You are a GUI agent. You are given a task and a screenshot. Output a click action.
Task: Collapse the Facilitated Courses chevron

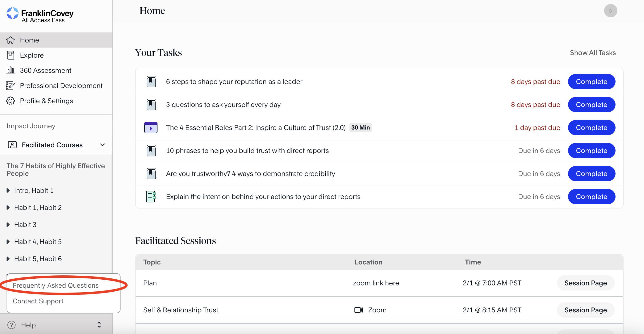(102, 145)
